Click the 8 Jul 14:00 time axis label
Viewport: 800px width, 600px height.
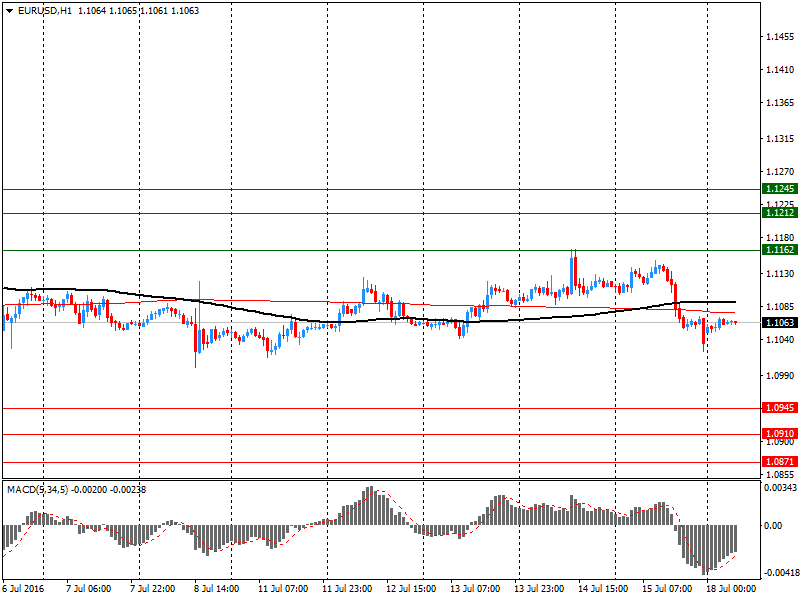pyautogui.click(x=217, y=589)
